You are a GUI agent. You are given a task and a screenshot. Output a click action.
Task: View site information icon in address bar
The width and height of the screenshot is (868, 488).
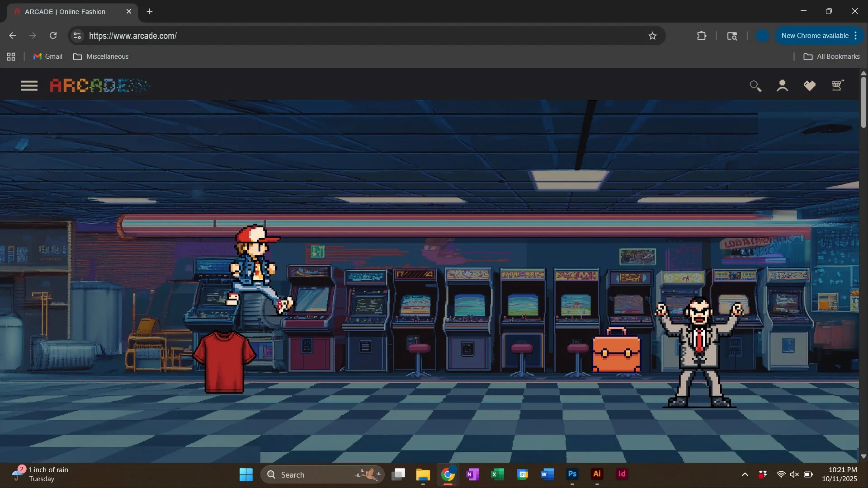(x=77, y=36)
